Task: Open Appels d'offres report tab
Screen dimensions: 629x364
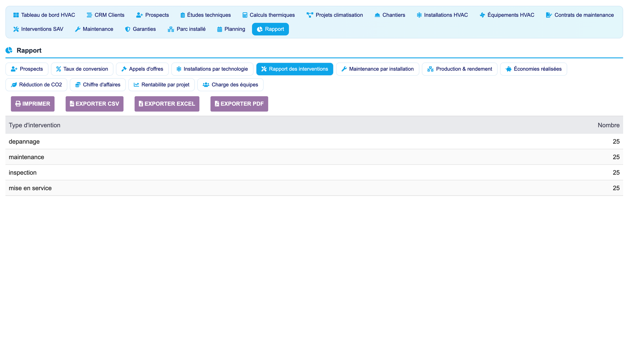Action: click(142, 69)
